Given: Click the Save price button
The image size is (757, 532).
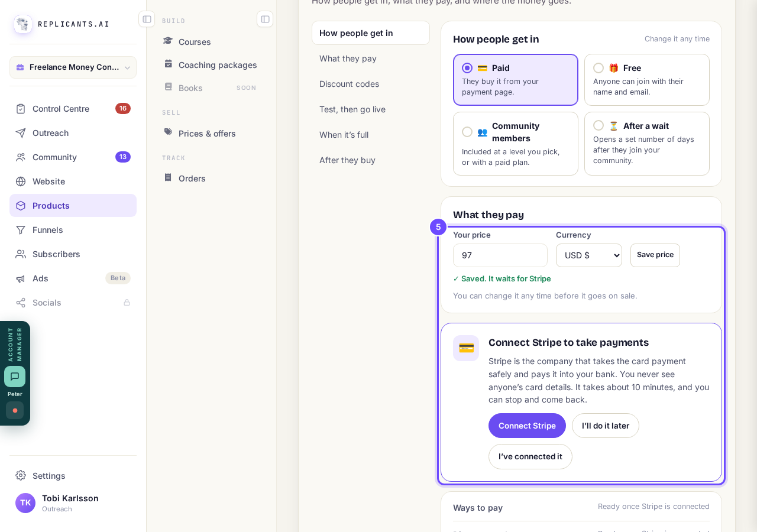Looking at the screenshot, I should (x=655, y=255).
